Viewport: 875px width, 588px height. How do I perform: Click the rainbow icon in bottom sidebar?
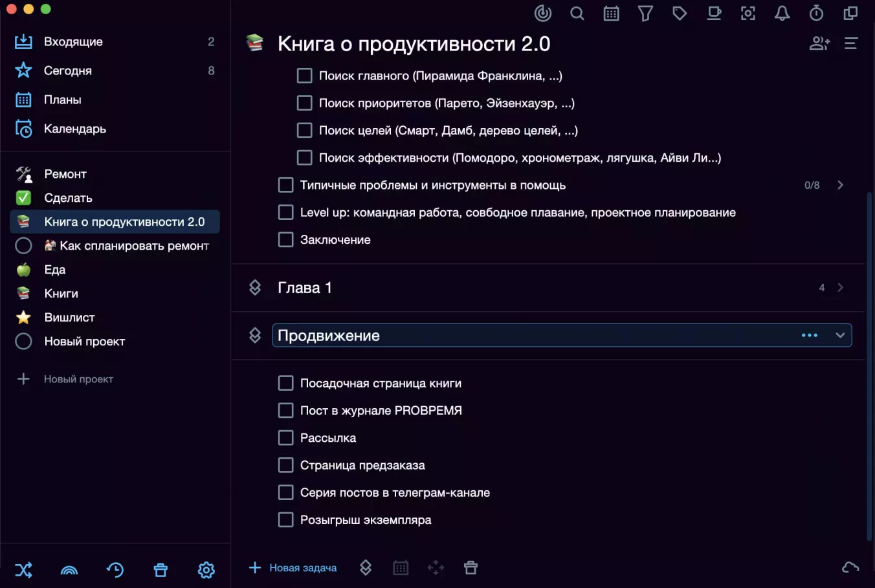(x=69, y=570)
